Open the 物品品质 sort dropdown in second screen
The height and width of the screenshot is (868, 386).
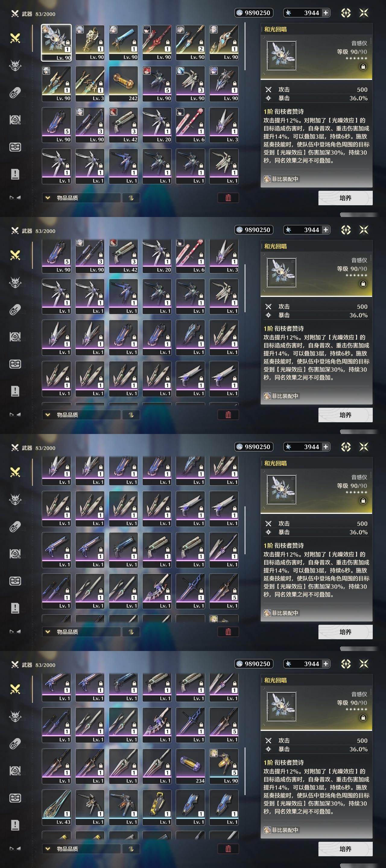[x=81, y=415]
